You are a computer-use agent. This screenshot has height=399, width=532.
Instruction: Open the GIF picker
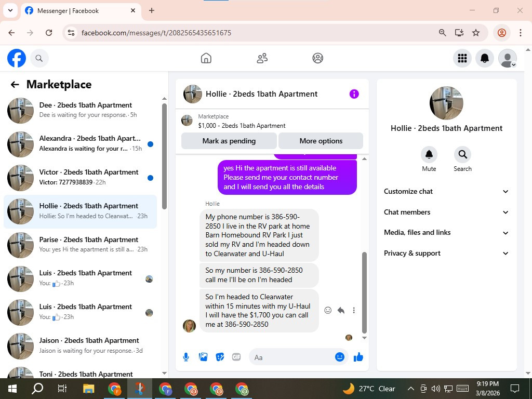tap(236, 357)
